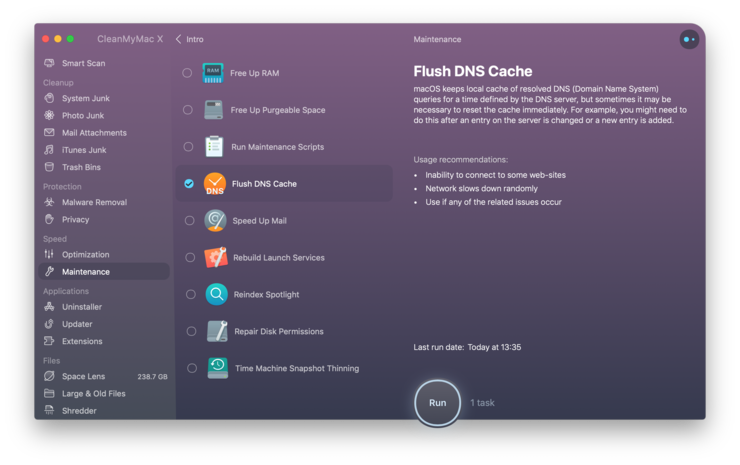Click the Mail Attachments envelope icon
Image resolution: width=740 pixels, height=465 pixels.
(x=49, y=133)
